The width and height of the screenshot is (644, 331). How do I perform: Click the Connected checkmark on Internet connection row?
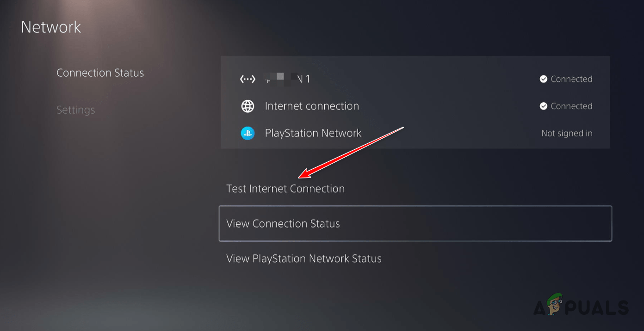click(543, 106)
